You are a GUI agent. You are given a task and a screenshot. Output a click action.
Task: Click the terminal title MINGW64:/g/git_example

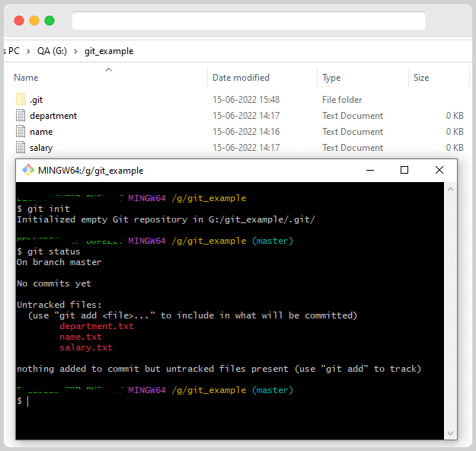[91, 171]
